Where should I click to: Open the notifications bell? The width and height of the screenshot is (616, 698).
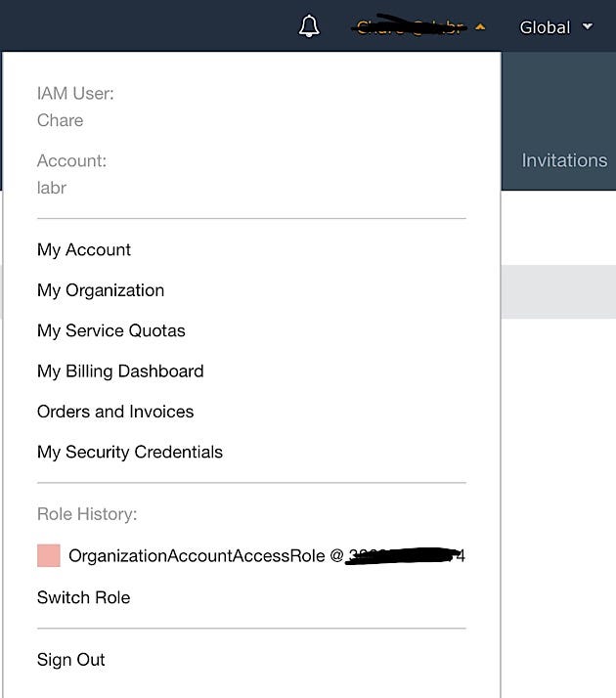309,26
